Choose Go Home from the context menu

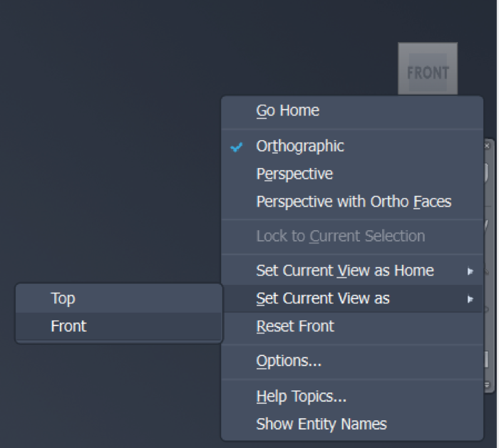click(288, 111)
